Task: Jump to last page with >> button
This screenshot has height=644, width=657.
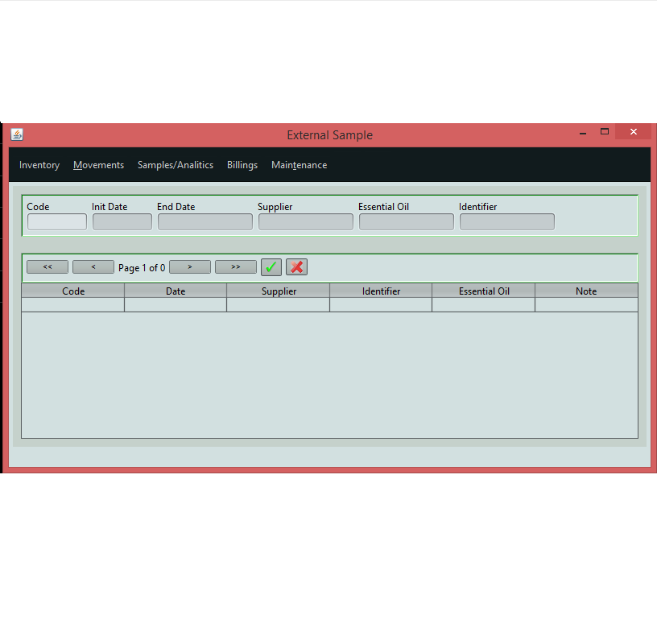Action: [x=236, y=267]
